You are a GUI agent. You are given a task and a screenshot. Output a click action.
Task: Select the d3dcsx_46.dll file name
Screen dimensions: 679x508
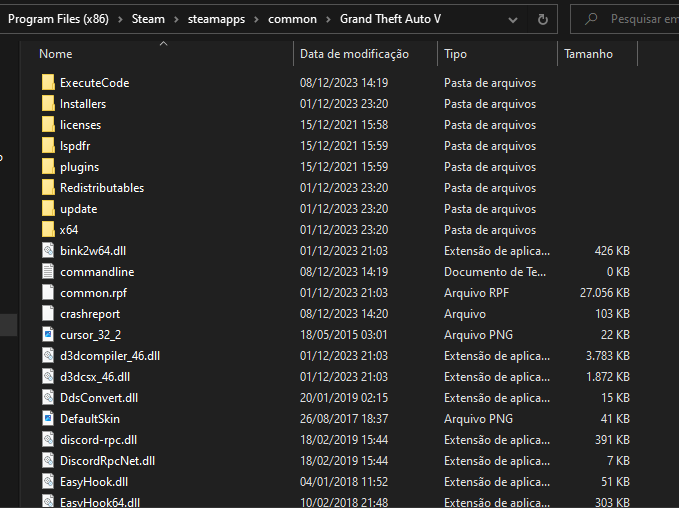tap(95, 377)
